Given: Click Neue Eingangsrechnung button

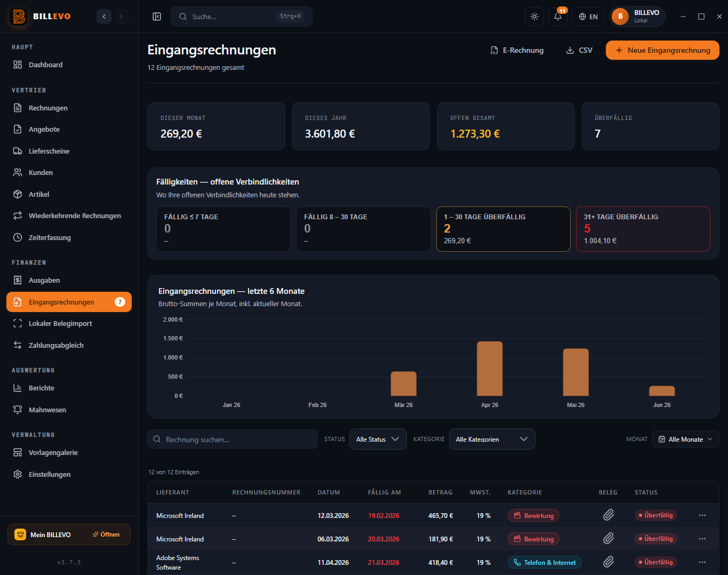Looking at the screenshot, I should coord(662,50).
